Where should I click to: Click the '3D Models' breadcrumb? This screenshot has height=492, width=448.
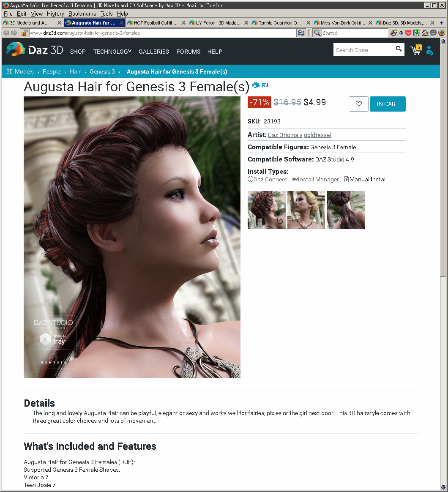20,71
